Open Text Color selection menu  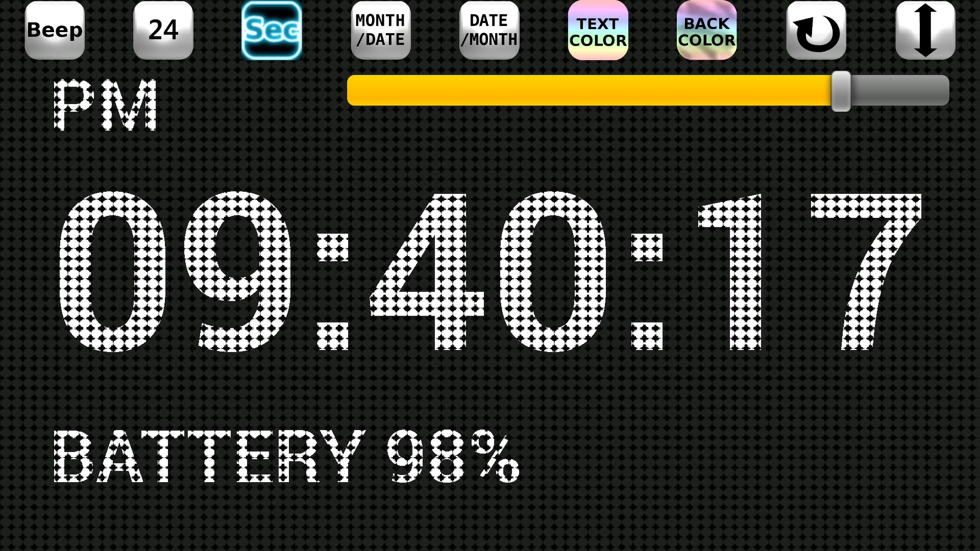pos(598,30)
